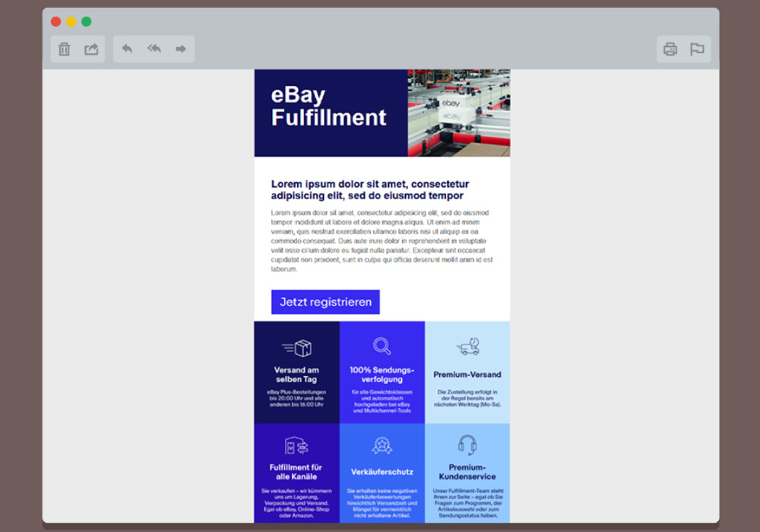Select the Versand am selben Tag heading

(296, 375)
